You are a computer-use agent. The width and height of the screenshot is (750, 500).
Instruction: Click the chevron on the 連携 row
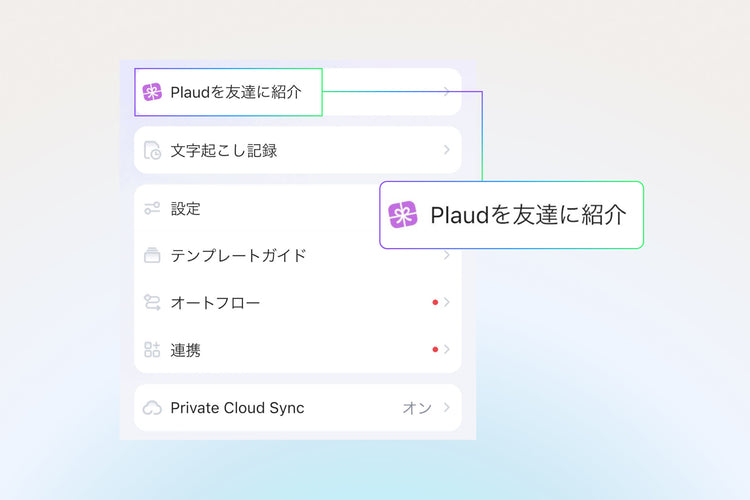(x=447, y=350)
